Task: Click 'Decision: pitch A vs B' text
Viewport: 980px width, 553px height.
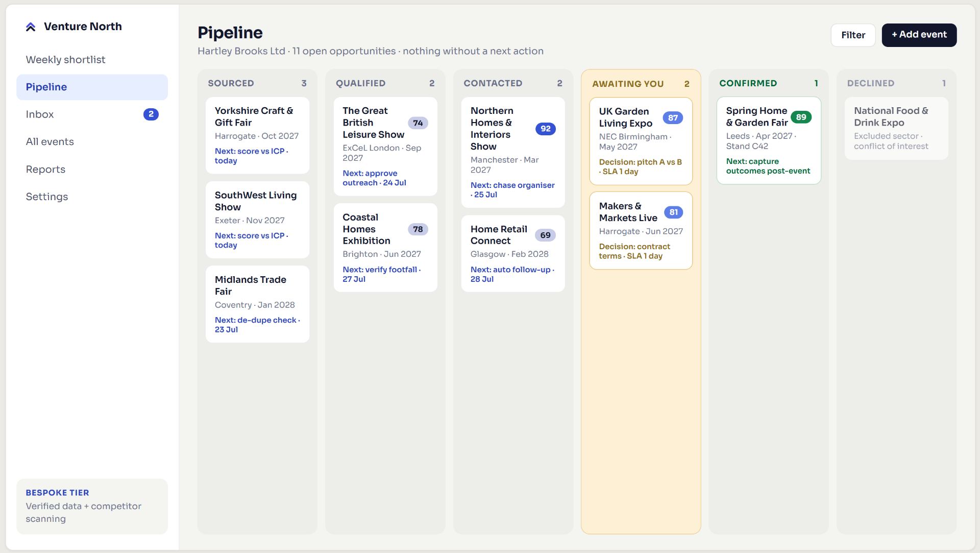Action: [641, 162]
